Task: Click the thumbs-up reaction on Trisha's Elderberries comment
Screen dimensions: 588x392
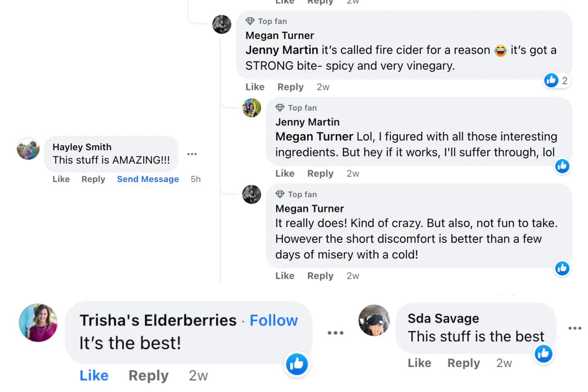Action: (297, 364)
